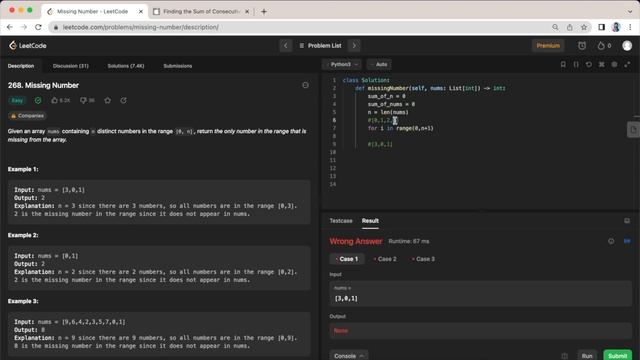640x360 pixels.
Task: Open editor keyboard shortcuts icon
Action: point(601,64)
